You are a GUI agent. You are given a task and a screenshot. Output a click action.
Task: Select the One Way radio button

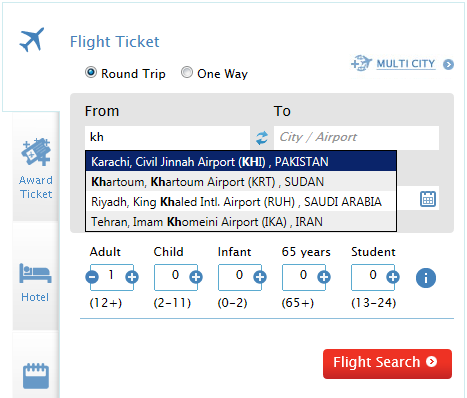pos(187,72)
